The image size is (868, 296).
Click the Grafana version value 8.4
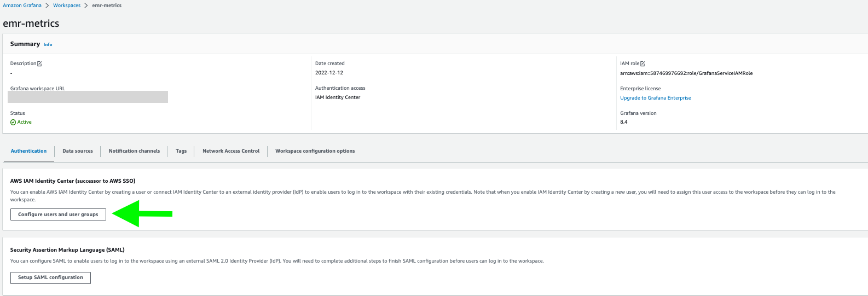tap(624, 122)
